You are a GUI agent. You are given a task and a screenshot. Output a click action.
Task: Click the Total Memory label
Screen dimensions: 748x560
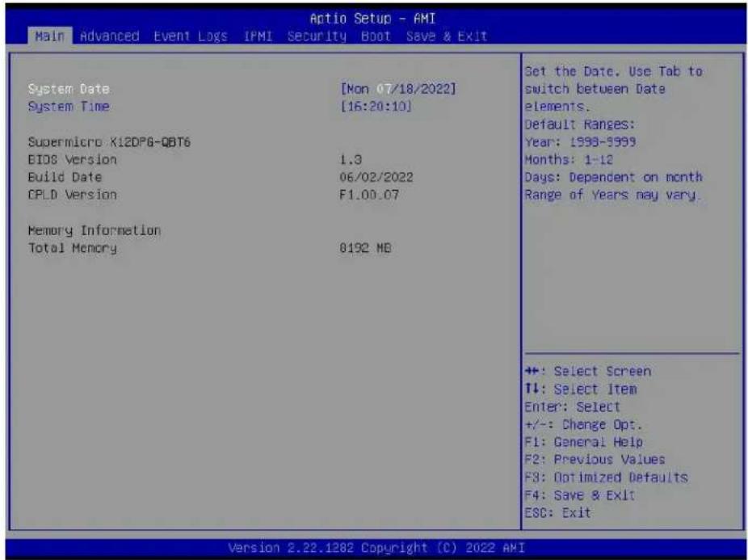click(72, 248)
